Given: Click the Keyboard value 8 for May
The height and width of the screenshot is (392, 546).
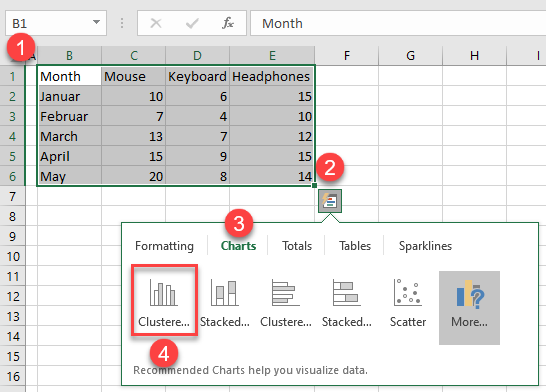Looking at the screenshot, I should (197, 176).
